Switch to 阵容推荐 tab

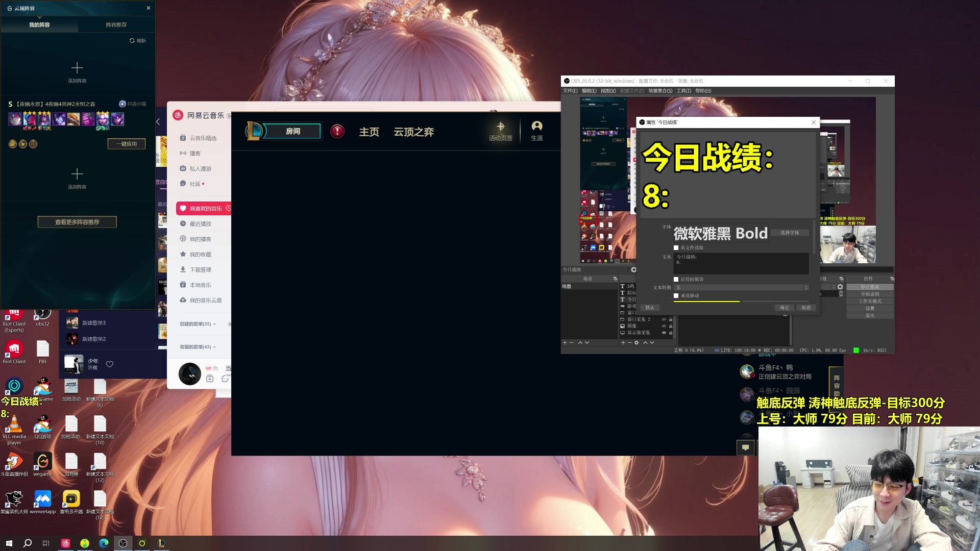point(116,25)
